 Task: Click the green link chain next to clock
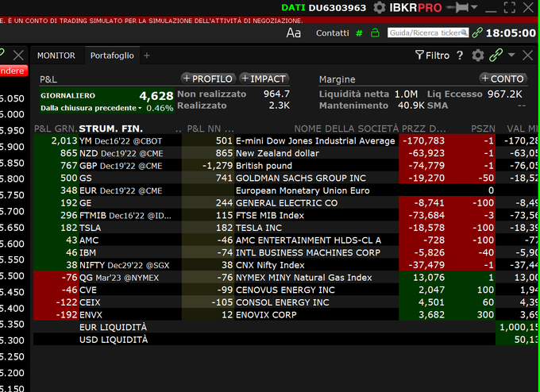[477, 33]
